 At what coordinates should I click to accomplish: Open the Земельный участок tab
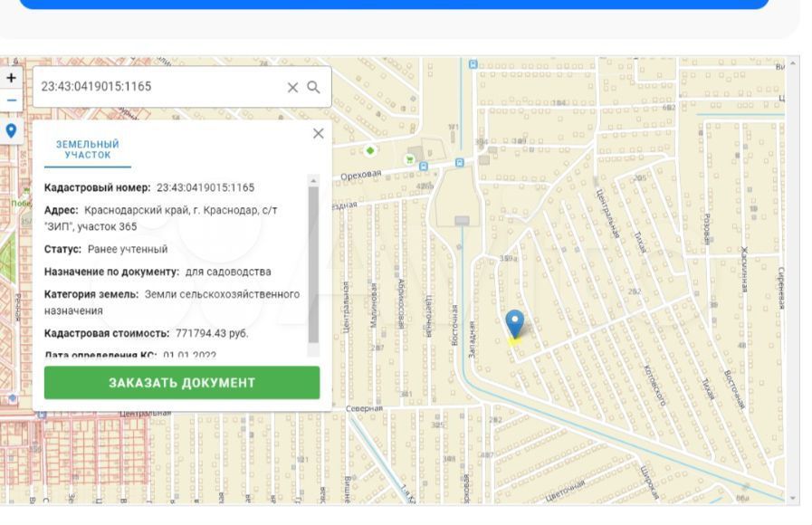88,149
